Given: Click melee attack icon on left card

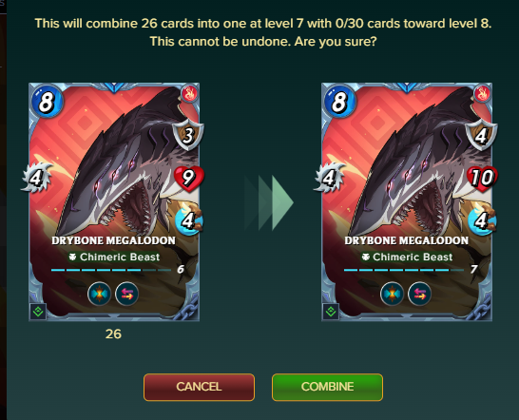Looking at the screenshot, I should point(36,178).
